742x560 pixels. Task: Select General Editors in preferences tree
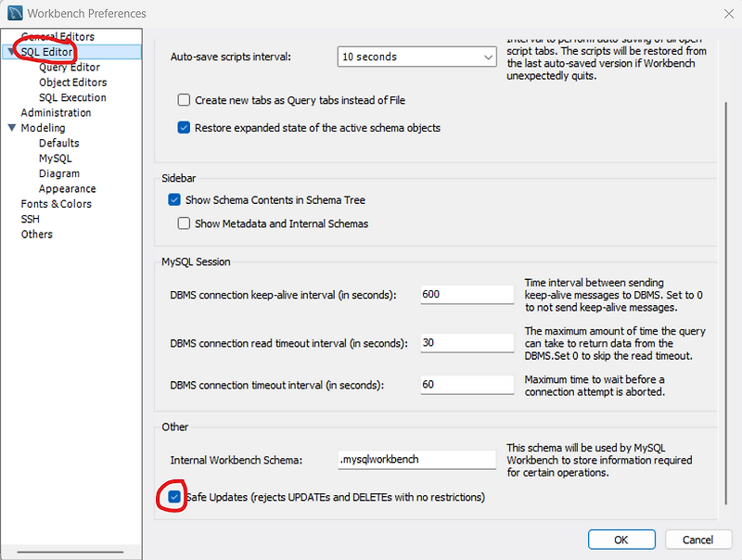pyautogui.click(x=58, y=36)
